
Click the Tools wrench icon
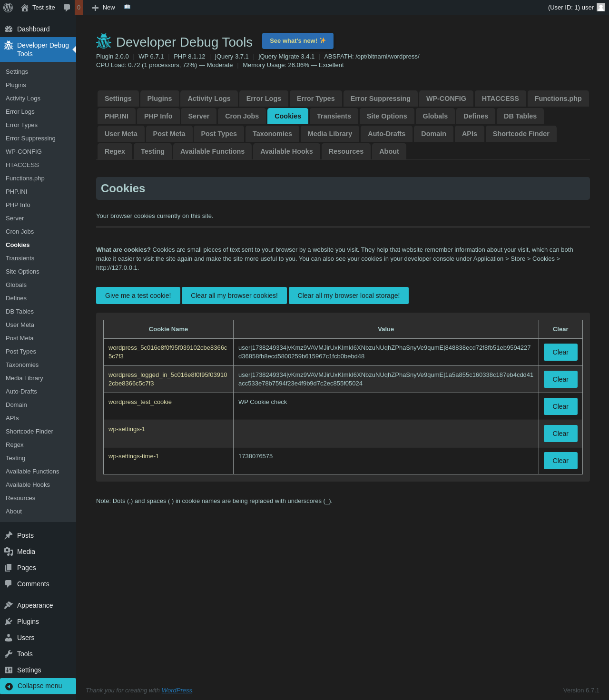click(x=9, y=654)
